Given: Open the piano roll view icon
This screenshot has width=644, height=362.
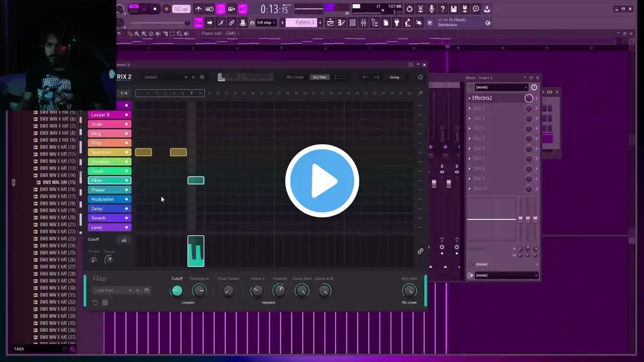Looking at the screenshot, I should (x=341, y=23).
